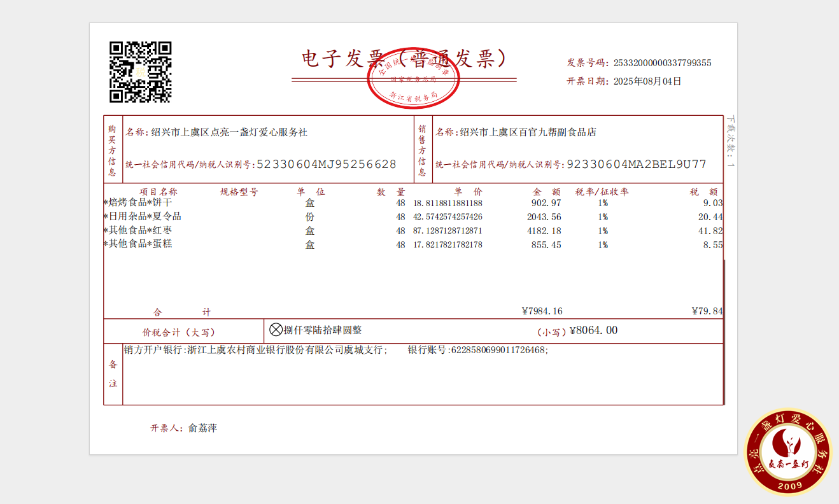Click the QR code on the invoice
The width and height of the screenshot is (839, 504).
click(141, 72)
